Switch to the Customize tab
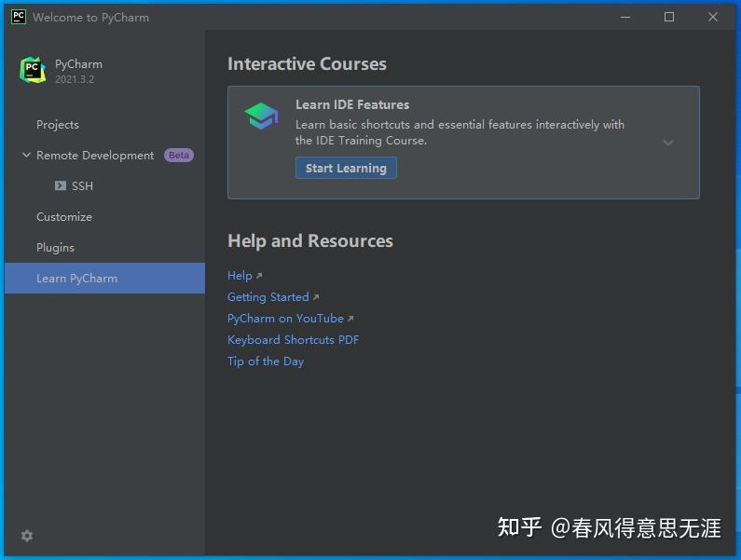This screenshot has height=560, width=741. 64,217
